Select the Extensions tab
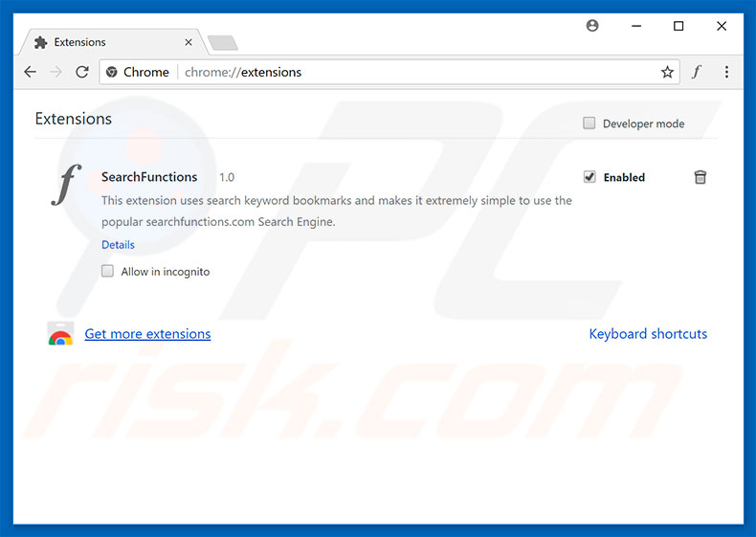Viewport: 756px width, 537px height. 113,42
